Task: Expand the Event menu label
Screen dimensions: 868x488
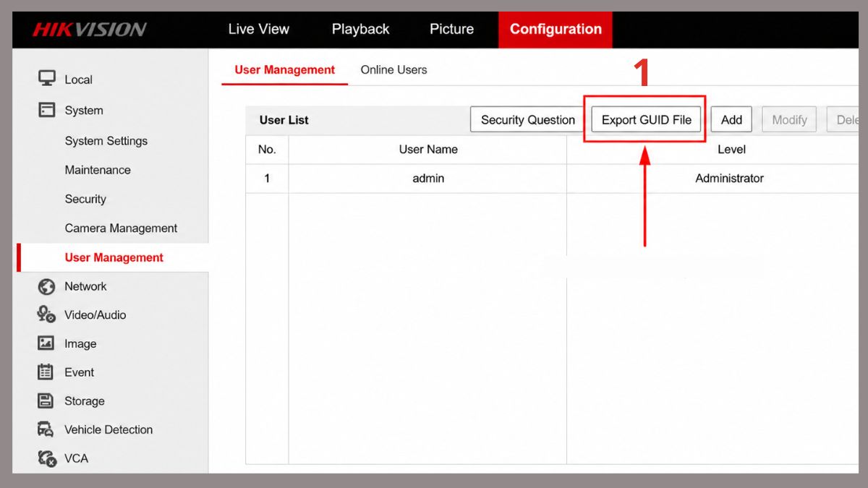Action: tap(80, 372)
